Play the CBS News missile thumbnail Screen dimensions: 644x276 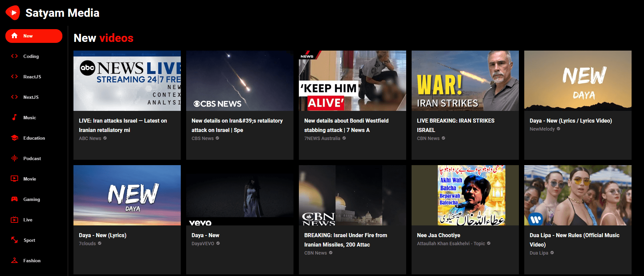click(239, 81)
